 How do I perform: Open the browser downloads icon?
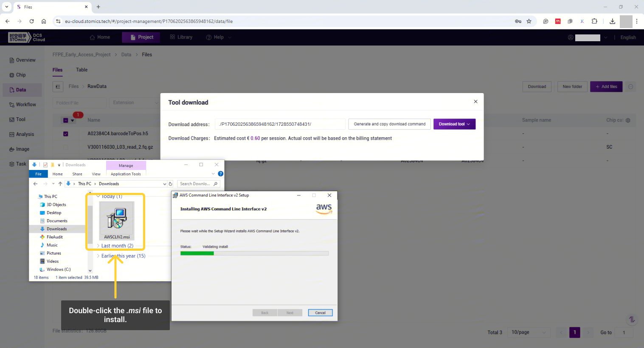[612, 21]
